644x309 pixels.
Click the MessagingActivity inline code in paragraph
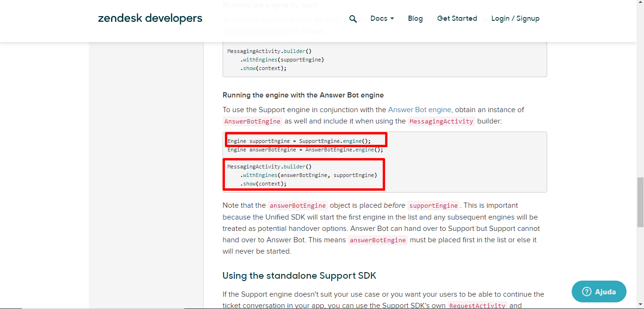pos(441,122)
